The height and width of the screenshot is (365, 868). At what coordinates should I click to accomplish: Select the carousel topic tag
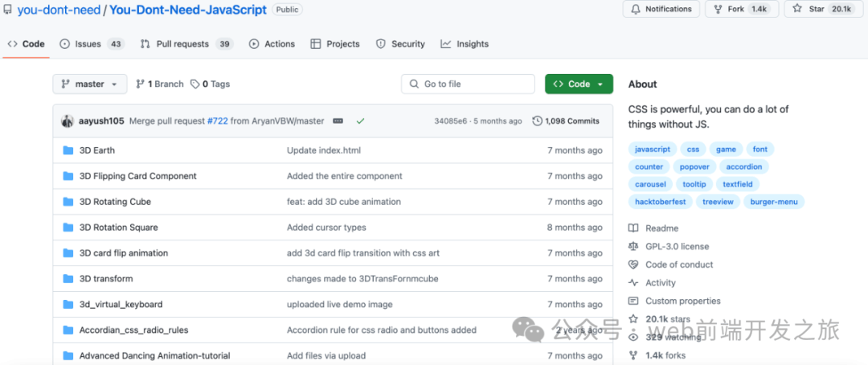click(x=650, y=184)
